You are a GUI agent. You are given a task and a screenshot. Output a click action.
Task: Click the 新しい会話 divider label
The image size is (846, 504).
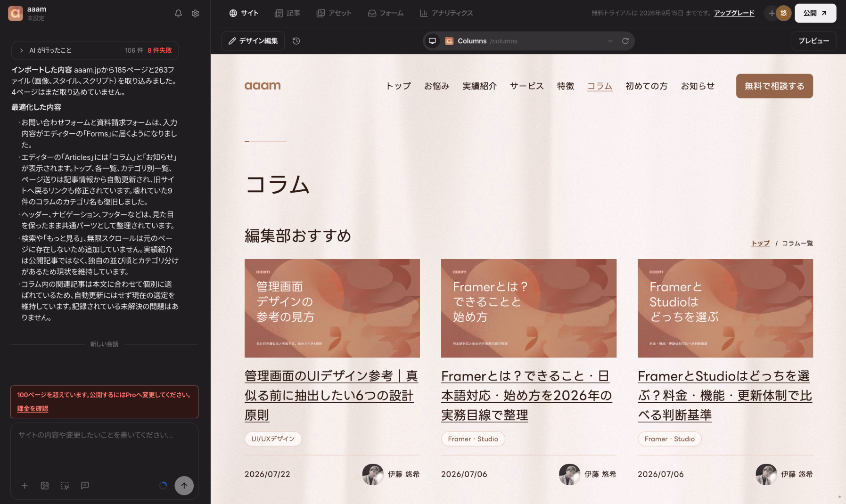pyautogui.click(x=104, y=344)
